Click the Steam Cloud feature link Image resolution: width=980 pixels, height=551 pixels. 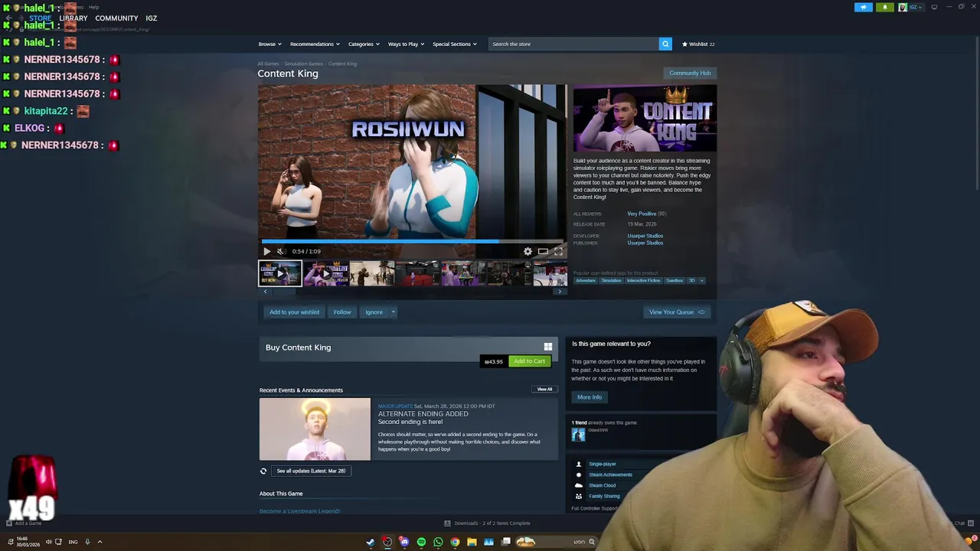(602, 485)
